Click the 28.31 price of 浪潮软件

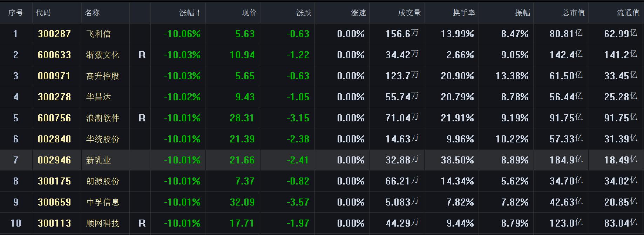[242, 118]
